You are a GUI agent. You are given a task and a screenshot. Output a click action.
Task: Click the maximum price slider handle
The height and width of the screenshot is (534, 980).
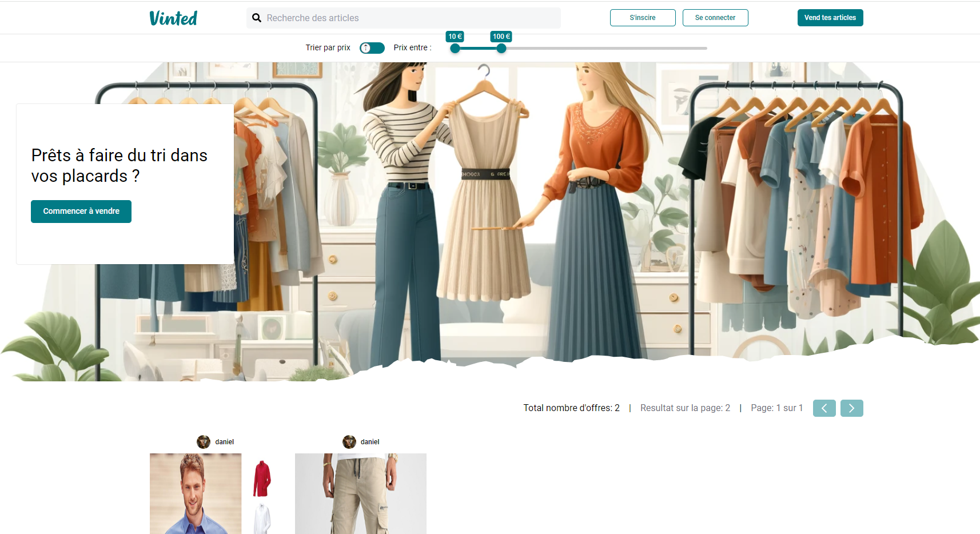point(501,49)
